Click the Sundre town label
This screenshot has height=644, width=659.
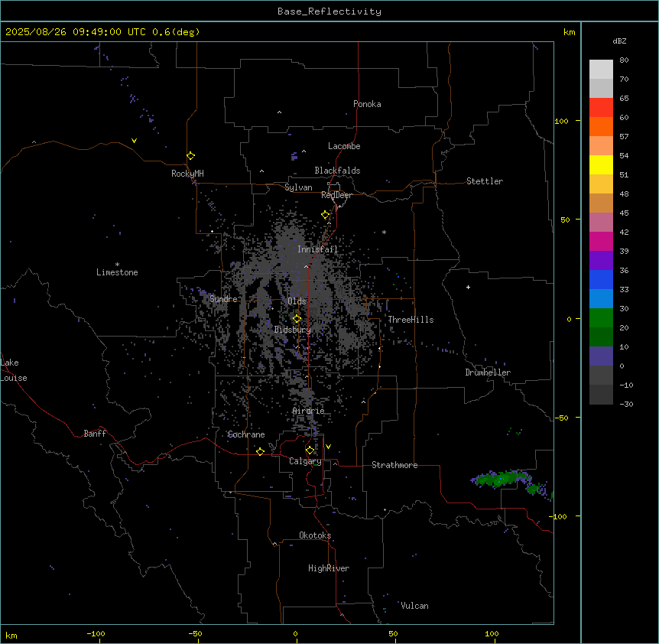(223, 299)
